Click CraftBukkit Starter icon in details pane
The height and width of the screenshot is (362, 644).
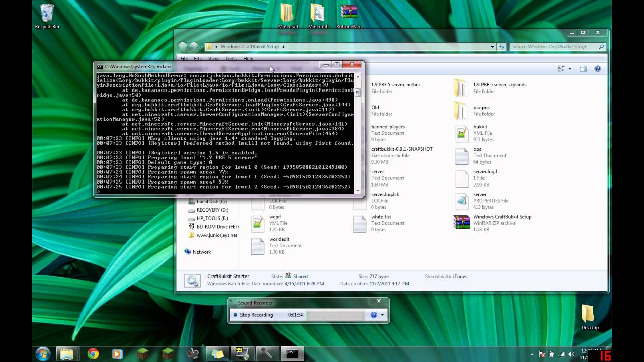coord(192,280)
